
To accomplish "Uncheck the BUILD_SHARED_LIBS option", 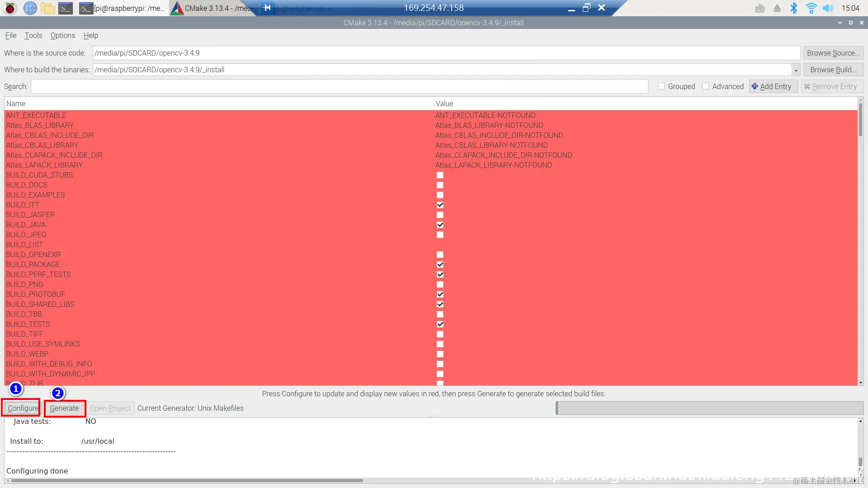I will click(x=440, y=305).
